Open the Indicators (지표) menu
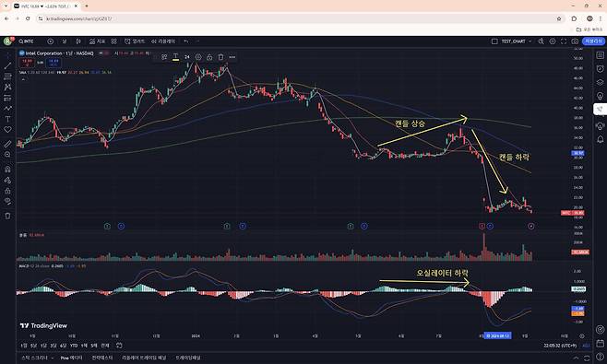 click(x=97, y=41)
